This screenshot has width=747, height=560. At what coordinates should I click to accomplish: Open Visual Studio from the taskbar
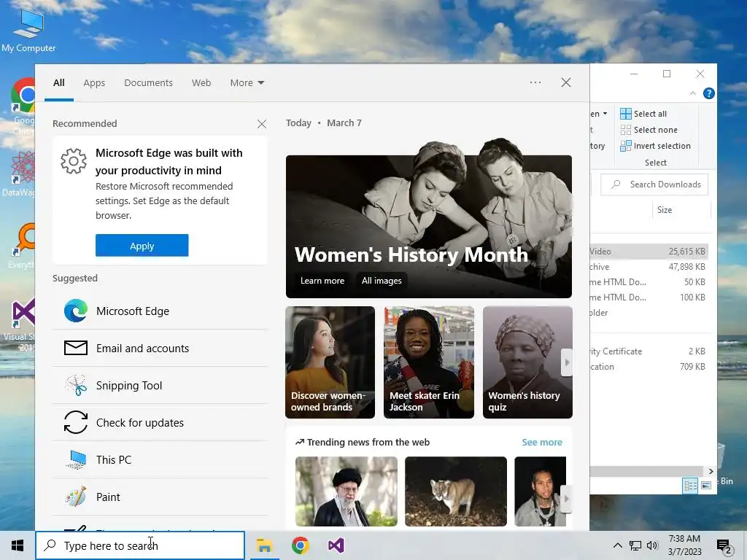click(x=336, y=545)
